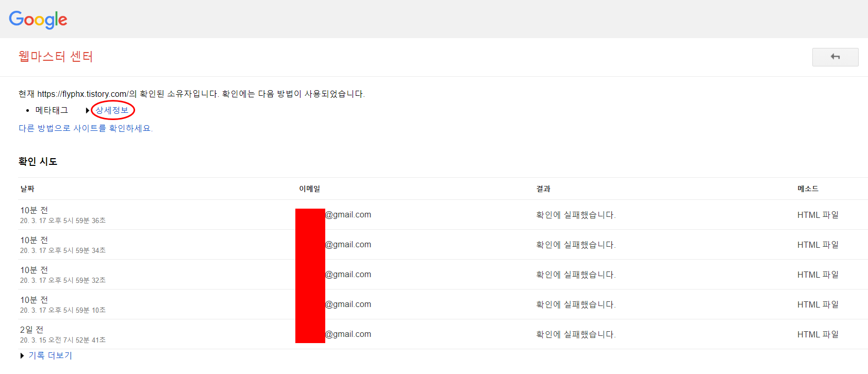Select timestamp 20. 3. 15 오전 7시 52분 41초

[x=63, y=340]
